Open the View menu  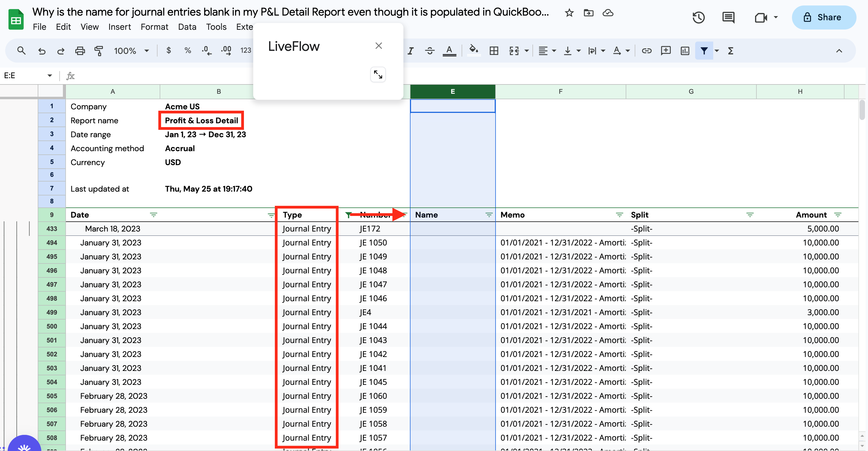(90, 27)
